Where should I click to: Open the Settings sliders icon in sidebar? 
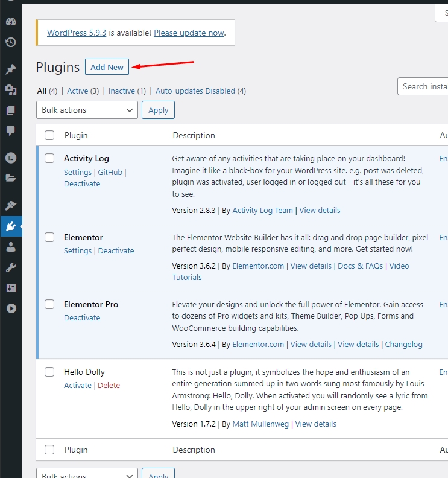tap(11, 288)
